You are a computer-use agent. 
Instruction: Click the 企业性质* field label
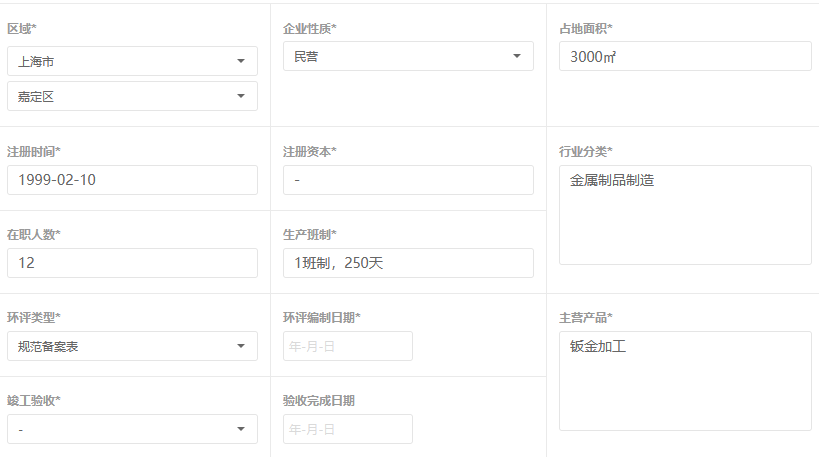click(309, 28)
